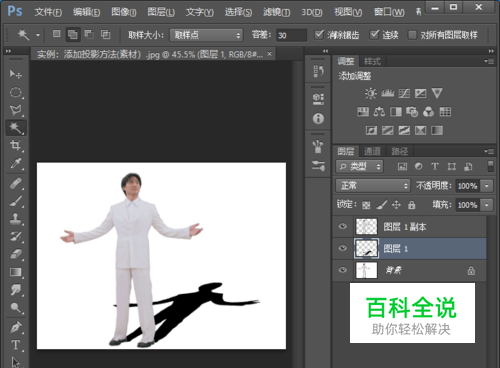
Task: Choose Subtract from Selection mode
Action: click(89, 34)
